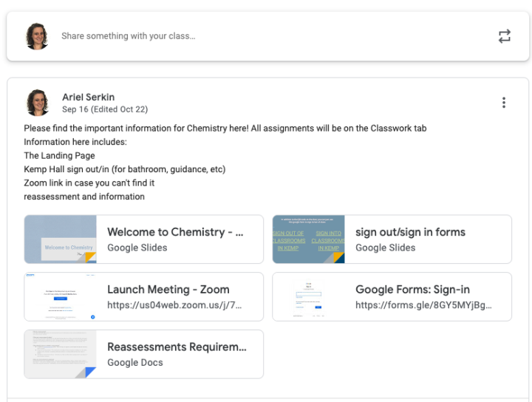Click the reuse post icon in share box

click(504, 36)
